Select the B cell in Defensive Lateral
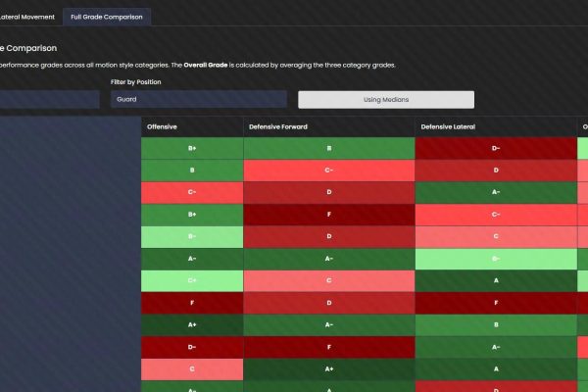 [x=495, y=324]
